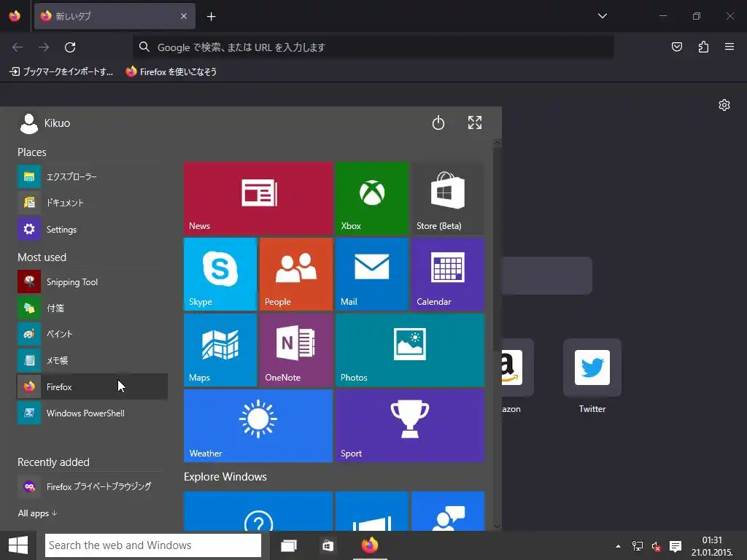Show hidden tray icons arrow
The image size is (747, 560).
[x=618, y=546]
